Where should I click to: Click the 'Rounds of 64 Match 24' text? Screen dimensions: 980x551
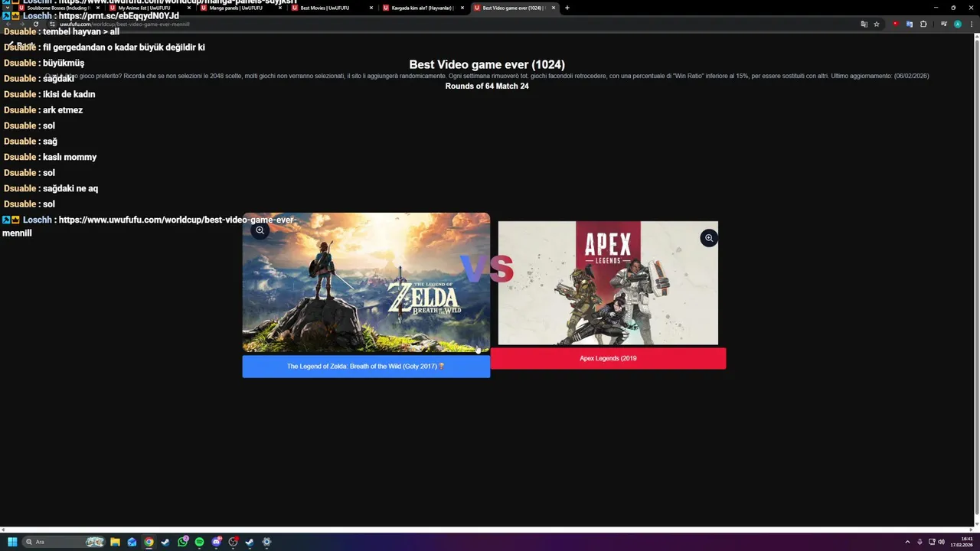click(x=487, y=86)
